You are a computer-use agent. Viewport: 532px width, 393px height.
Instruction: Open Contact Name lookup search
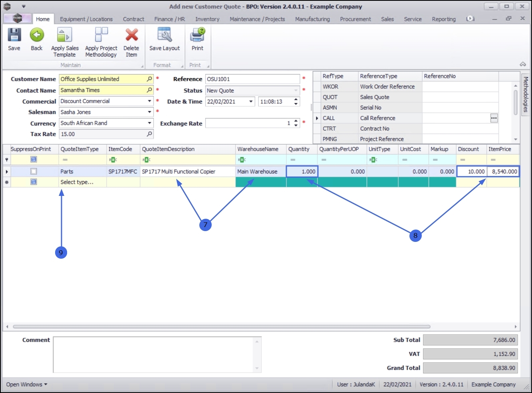pos(149,90)
